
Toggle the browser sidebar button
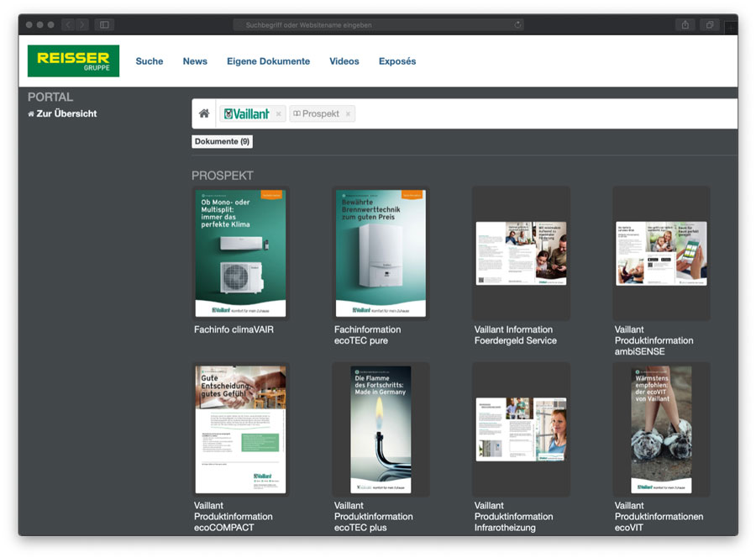(104, 24)
